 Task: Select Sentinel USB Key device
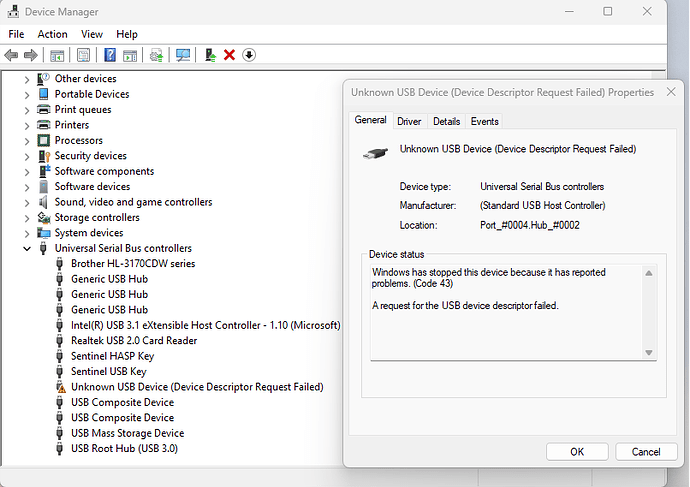[109, 371]
